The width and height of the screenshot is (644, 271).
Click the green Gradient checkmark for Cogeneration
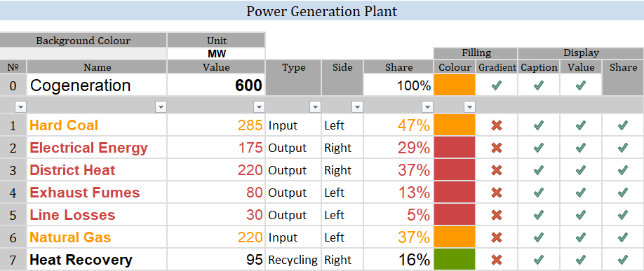point(497,85)
